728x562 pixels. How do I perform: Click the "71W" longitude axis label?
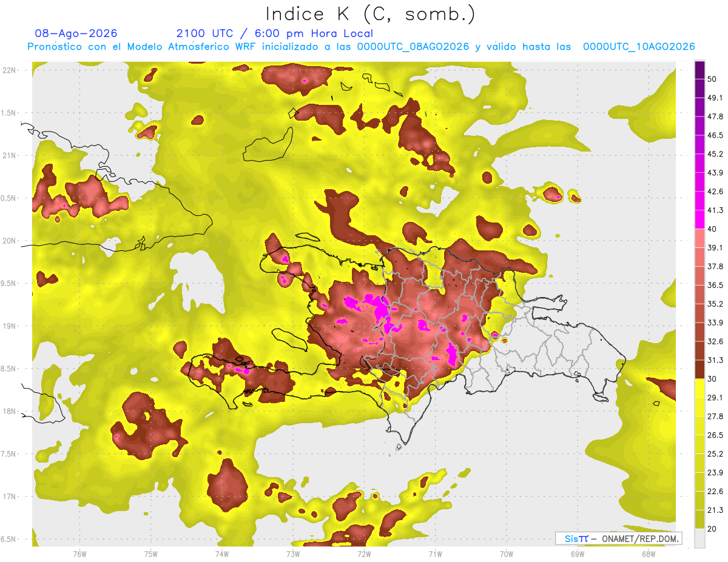(x=435, y=554)
